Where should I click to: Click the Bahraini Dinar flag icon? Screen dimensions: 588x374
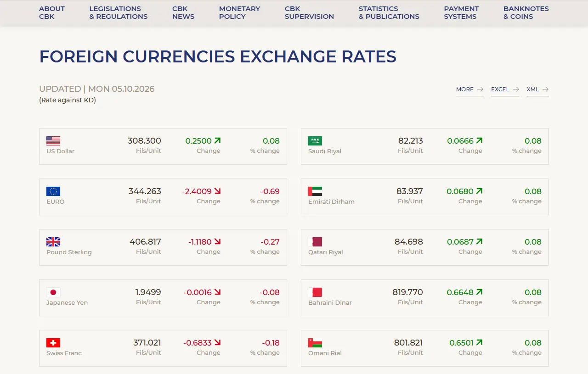(315, 292)
